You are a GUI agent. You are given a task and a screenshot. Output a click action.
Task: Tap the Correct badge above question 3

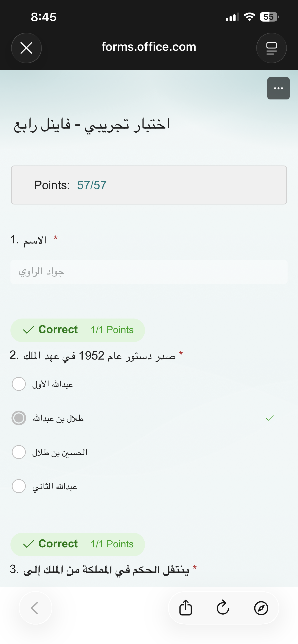tap(78, 544)
